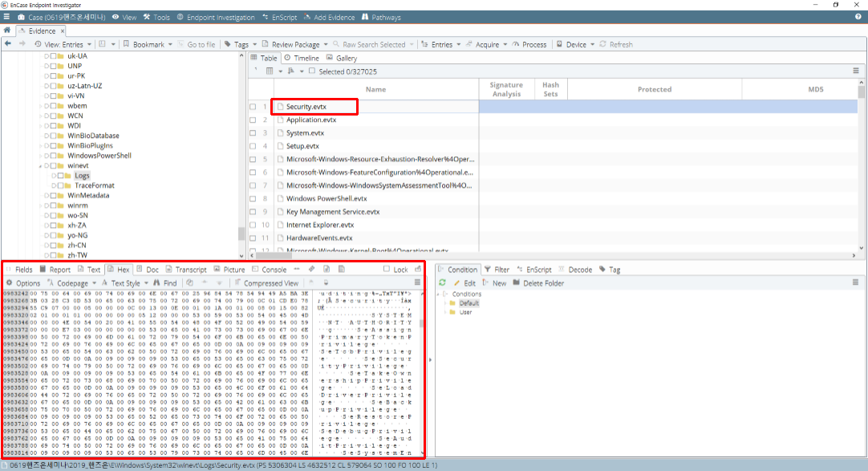Open the Tags dropdown
The image size is (868, 471).
tap(240, 44)
